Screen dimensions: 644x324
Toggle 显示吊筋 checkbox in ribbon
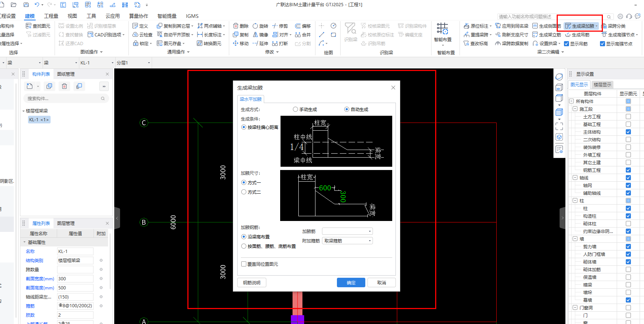click(x=567, y=44)
